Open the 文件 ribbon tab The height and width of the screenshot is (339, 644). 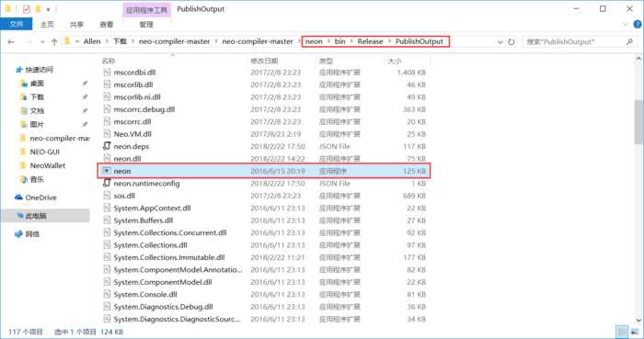coord(16,25)
